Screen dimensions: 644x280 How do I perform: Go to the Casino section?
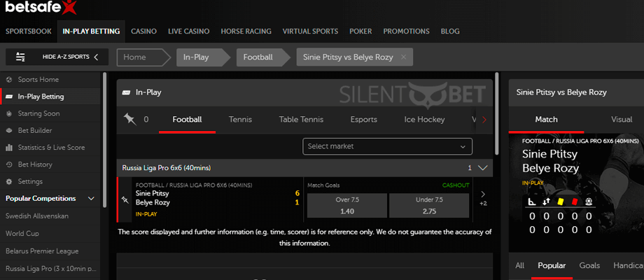pos(143,31)
